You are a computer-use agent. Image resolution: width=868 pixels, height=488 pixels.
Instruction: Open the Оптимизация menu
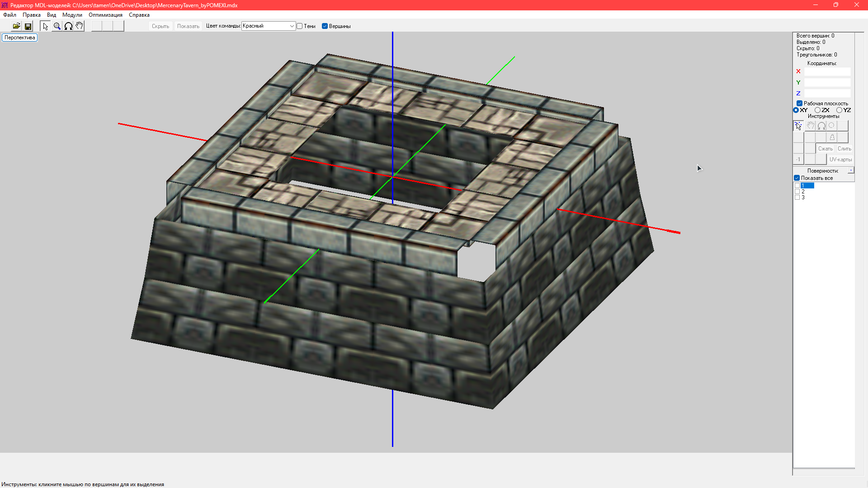(x=105, y=15)
